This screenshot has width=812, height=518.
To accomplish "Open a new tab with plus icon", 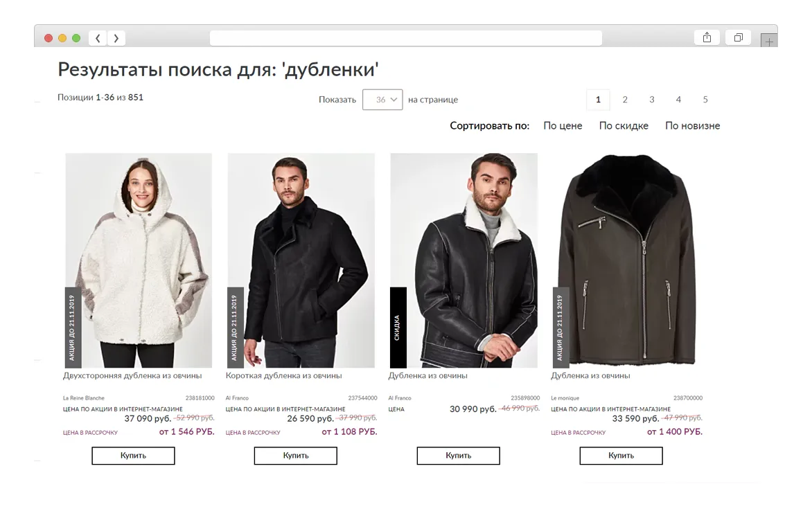I will coord(769,41).
